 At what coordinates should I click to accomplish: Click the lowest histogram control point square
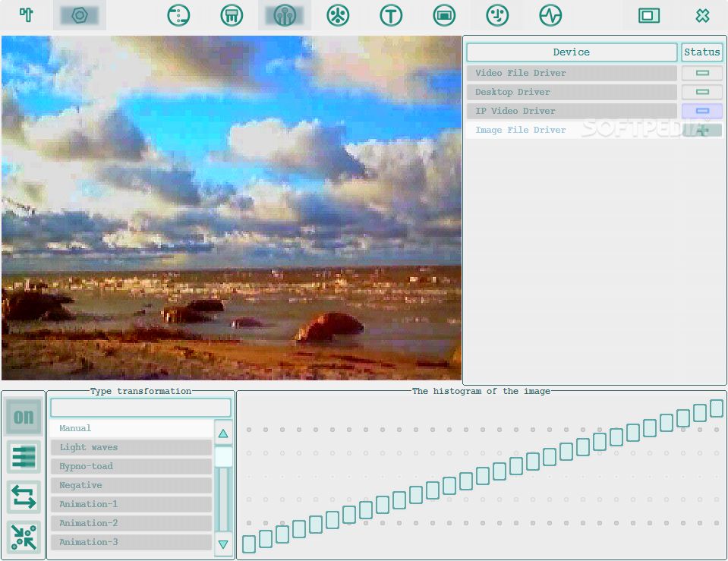(x=249, y=544)
